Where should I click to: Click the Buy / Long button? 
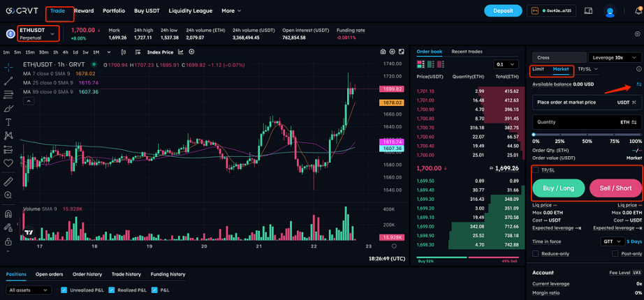click(559, 188)
